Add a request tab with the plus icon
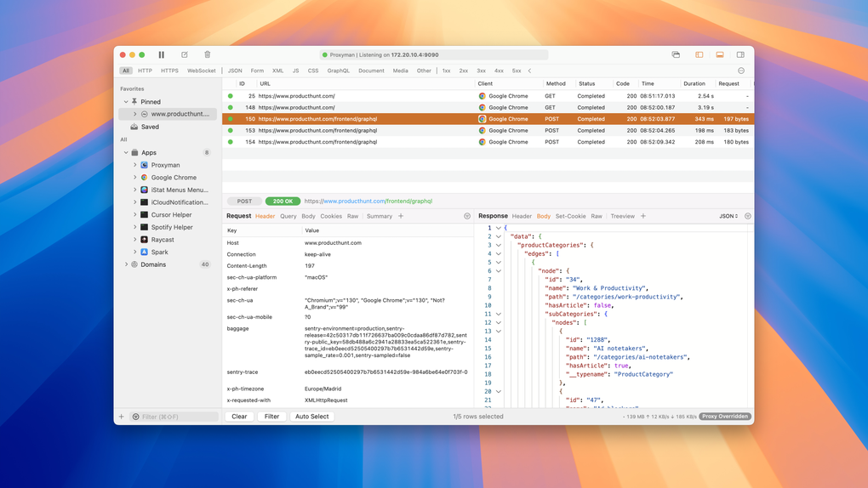 pyautogui.click(x=401, y=216)
